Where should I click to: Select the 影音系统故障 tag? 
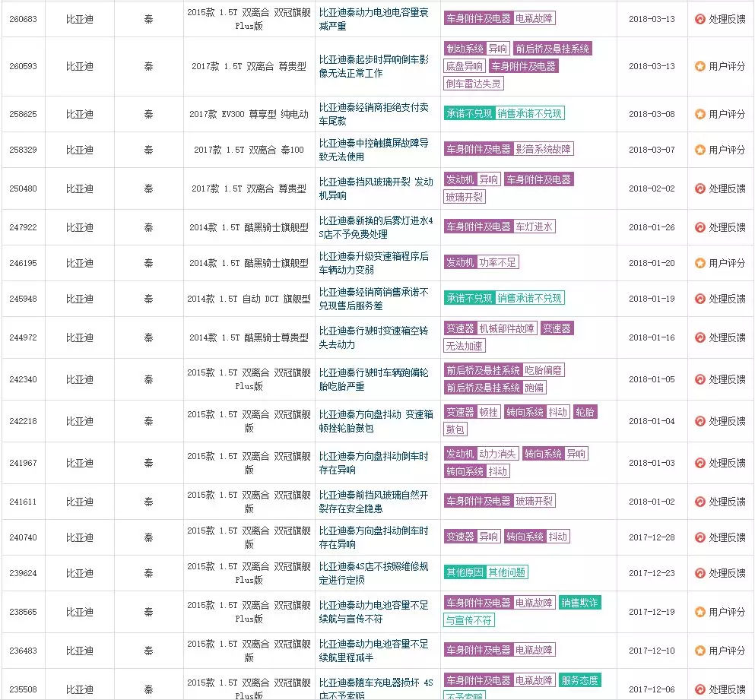[544, 149]
